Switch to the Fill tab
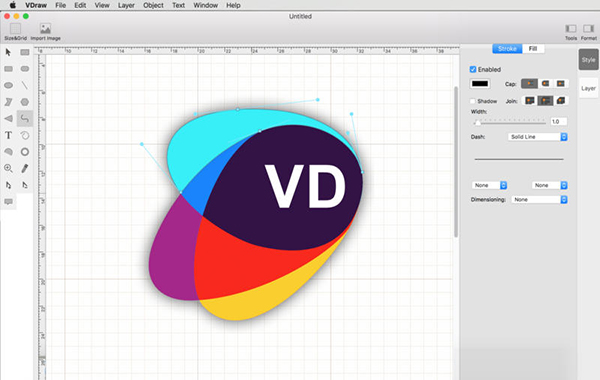 (x=533, y=49)
